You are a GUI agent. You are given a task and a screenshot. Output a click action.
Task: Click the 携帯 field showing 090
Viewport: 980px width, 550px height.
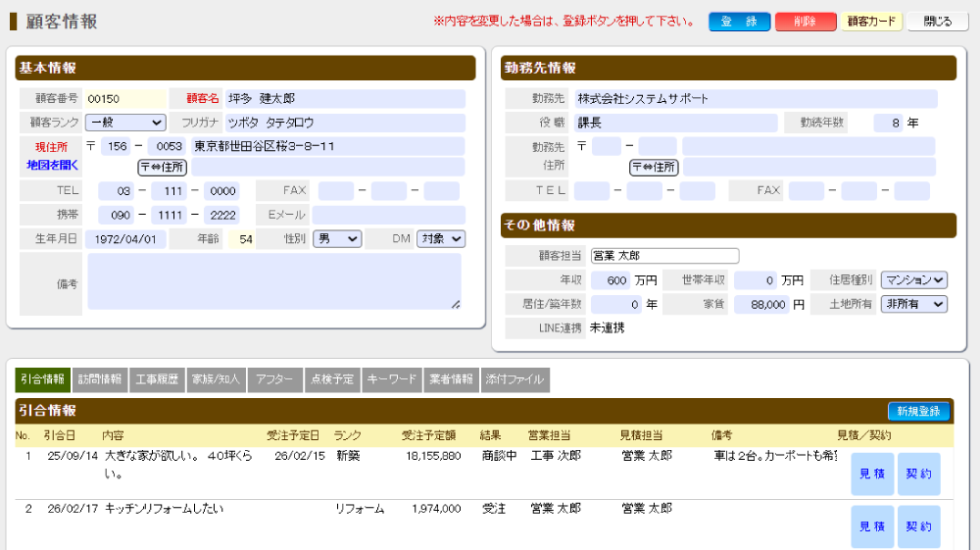[116, 215]
